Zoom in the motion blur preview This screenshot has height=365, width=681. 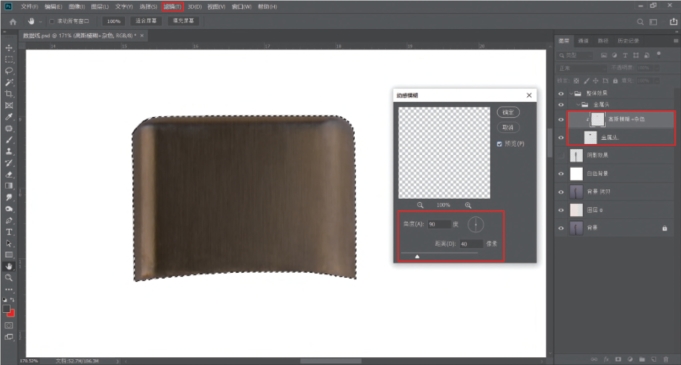468,205
